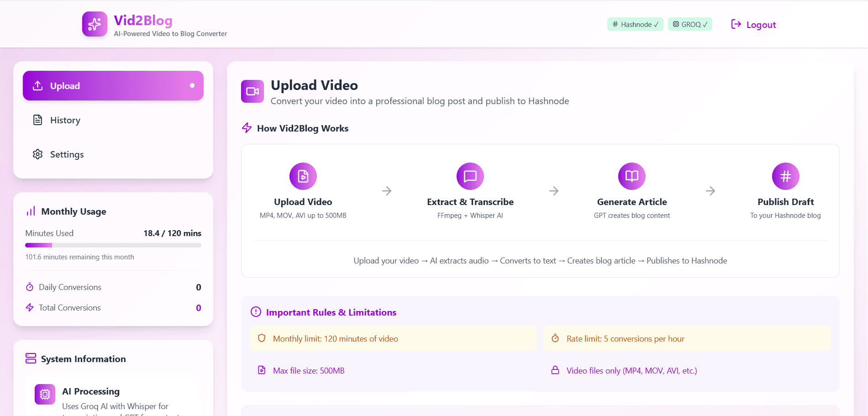Click the 'Vid2Blog' brand title
This screenshot has height=416, width=868.
pyautogui.click(x=143, y=21)
